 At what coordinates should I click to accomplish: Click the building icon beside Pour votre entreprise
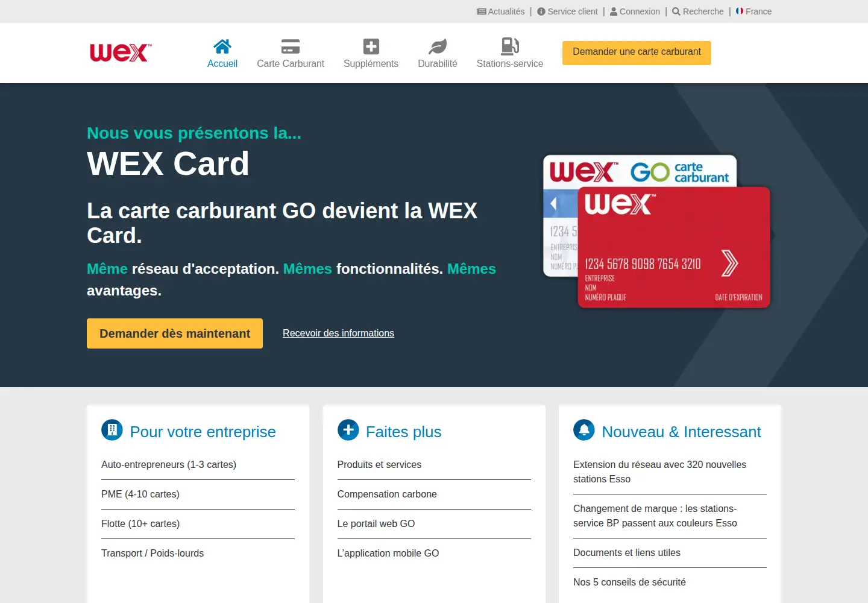point(112,430)
